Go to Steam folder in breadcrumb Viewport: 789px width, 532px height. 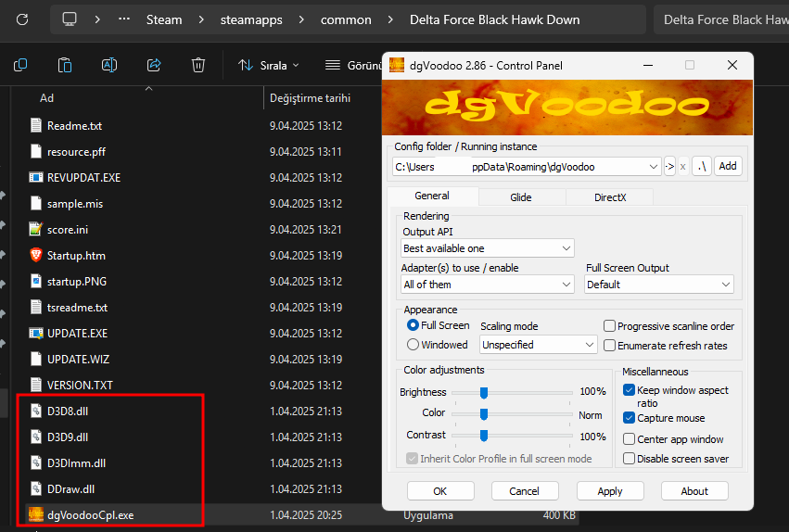(164, 19)
